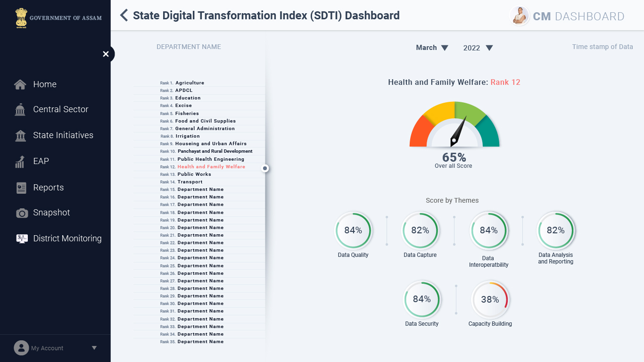Screen dimensions: 644x362
Task: Click the department list slider handle
Action: [265, 168]
